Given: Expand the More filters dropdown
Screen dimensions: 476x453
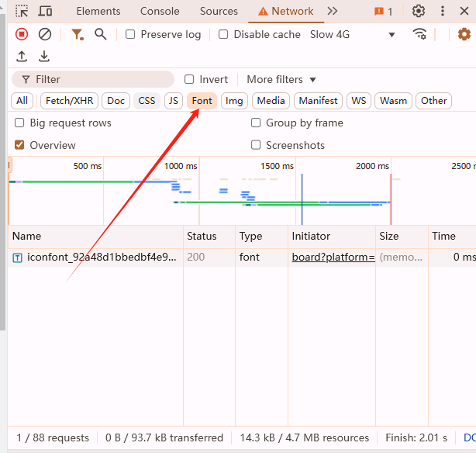Looking at the screenshot, I should coord(281,79).
